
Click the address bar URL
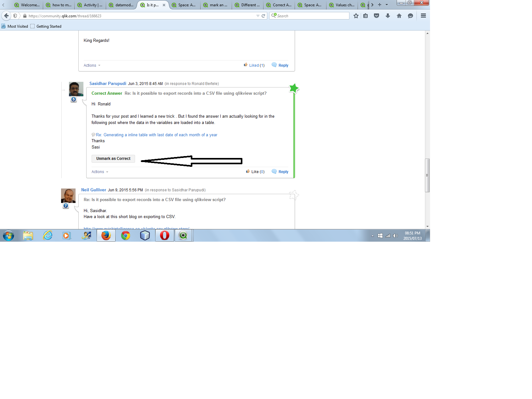(65, 16)
